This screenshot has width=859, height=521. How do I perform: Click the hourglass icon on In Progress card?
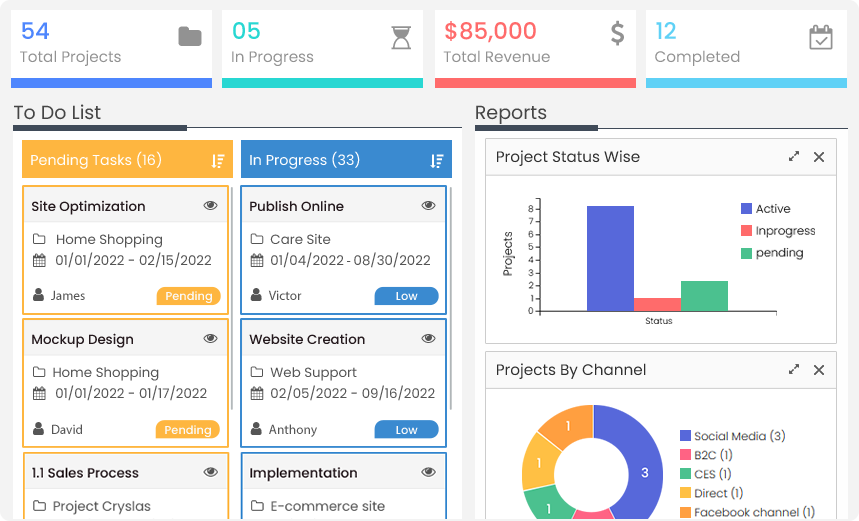pyautogui.click(x=400, y=37)
